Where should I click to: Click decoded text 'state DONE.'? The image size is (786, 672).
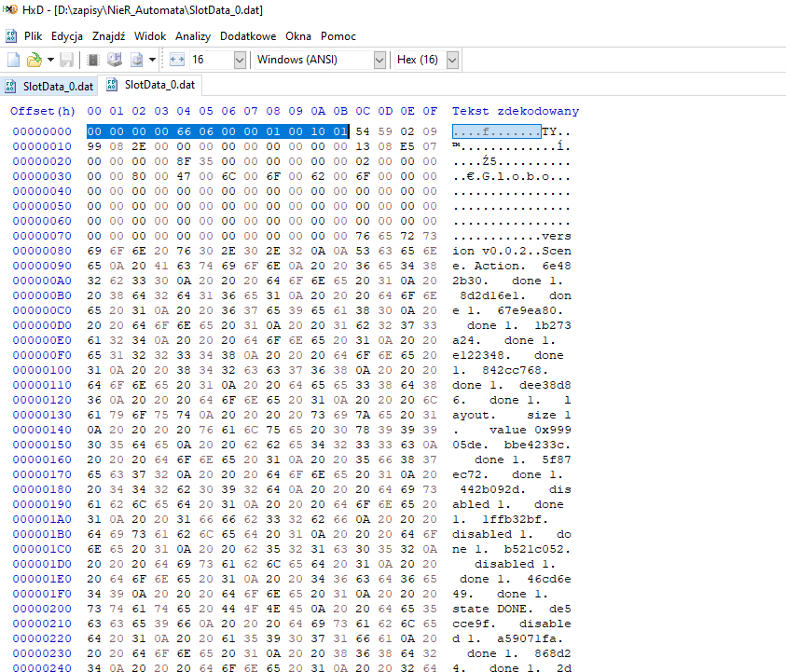point(492,609)
